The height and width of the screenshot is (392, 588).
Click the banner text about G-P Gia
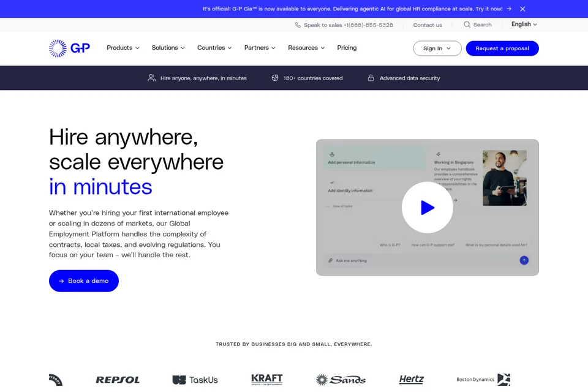(352, 9)
